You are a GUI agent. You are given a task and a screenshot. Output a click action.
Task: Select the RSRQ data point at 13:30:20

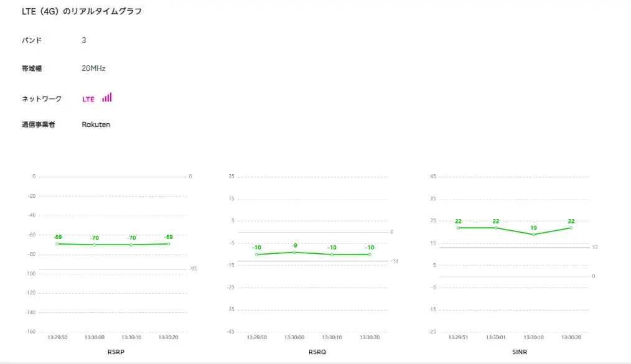tap(370, 254)
